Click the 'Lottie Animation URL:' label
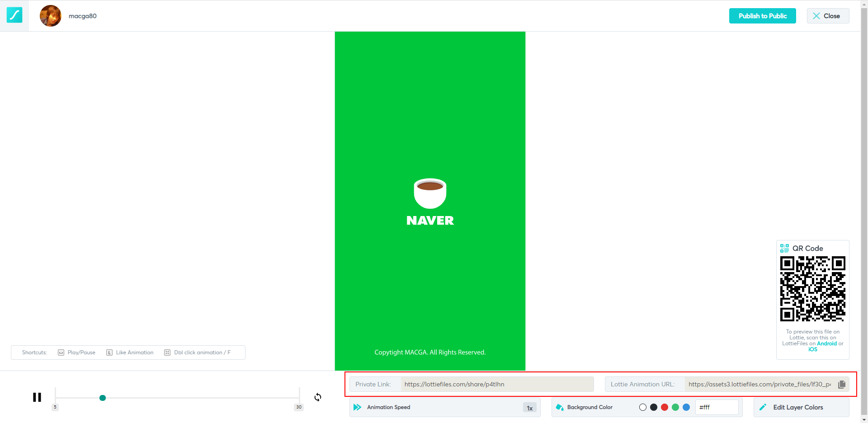868x423 pixels. (x=642, y=384)
